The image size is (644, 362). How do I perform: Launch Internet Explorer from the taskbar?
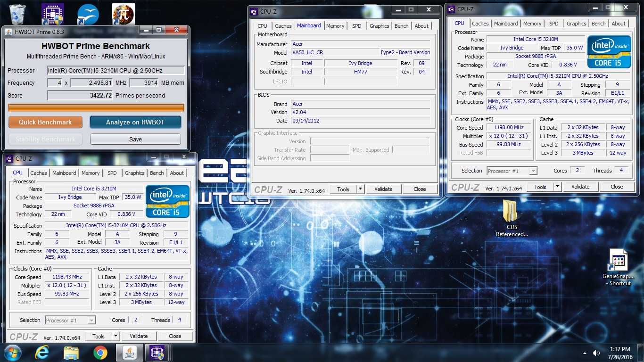point(42,352)
